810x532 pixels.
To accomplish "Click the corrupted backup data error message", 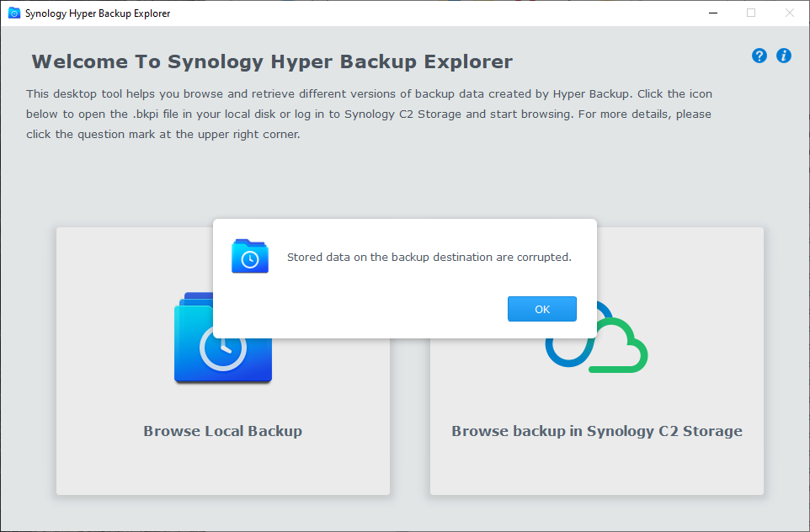I will pos(429,257).
